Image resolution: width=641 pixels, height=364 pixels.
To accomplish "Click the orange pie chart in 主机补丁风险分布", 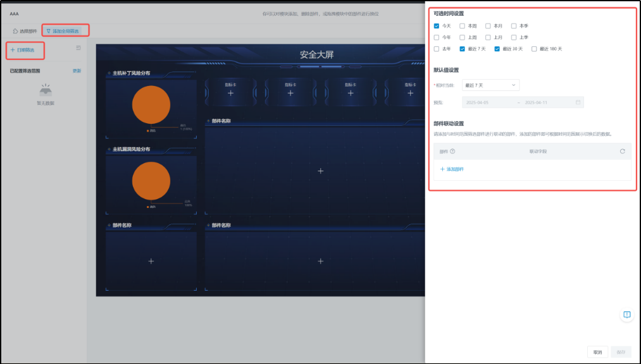I will 151,105.
